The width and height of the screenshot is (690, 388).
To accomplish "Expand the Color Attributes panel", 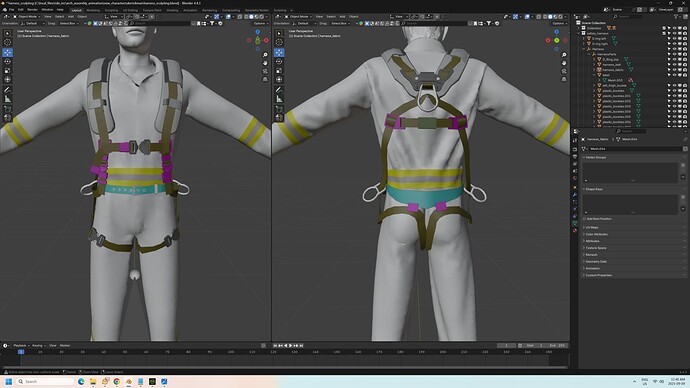I will [x=596, y=234].
